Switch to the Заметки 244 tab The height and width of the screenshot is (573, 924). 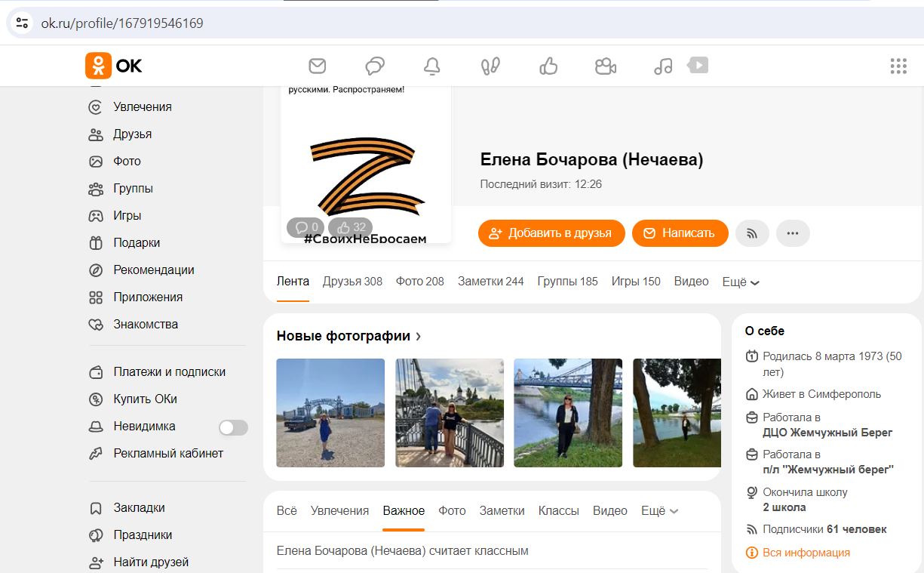490,281
